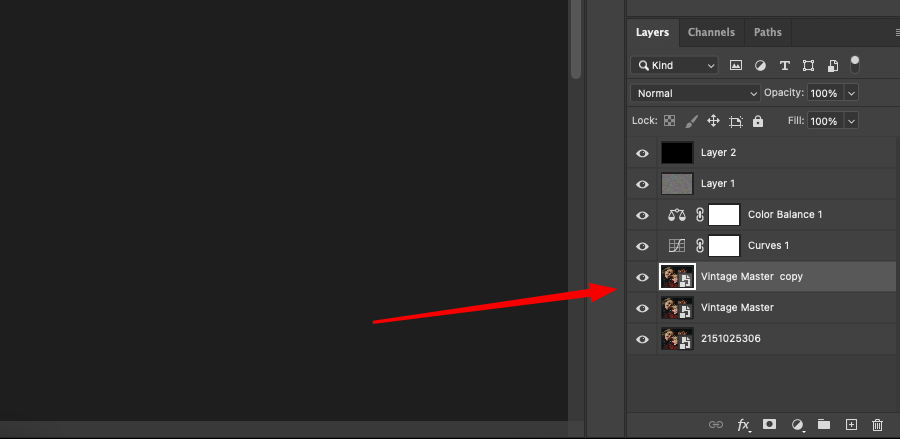Click Vintage Master smart object thumbnail
Screen dimensions: 900x439
click(x=677, y=308)
